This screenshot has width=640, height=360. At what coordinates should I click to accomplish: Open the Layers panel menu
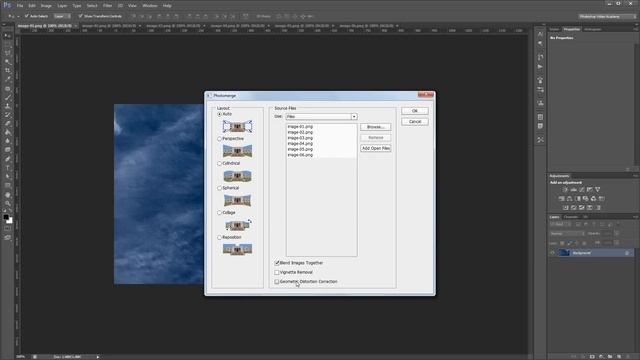pos(635,217)
